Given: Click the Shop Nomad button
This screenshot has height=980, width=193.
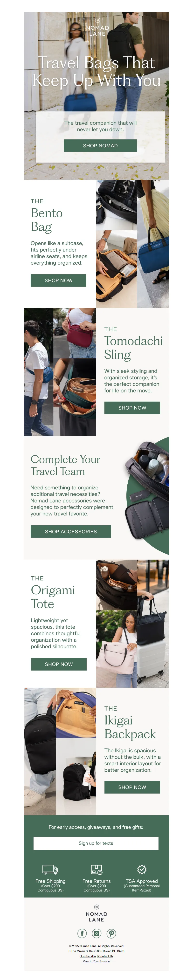Looking at the screenshot, I should pyautogui.click(x=100, y=146).
